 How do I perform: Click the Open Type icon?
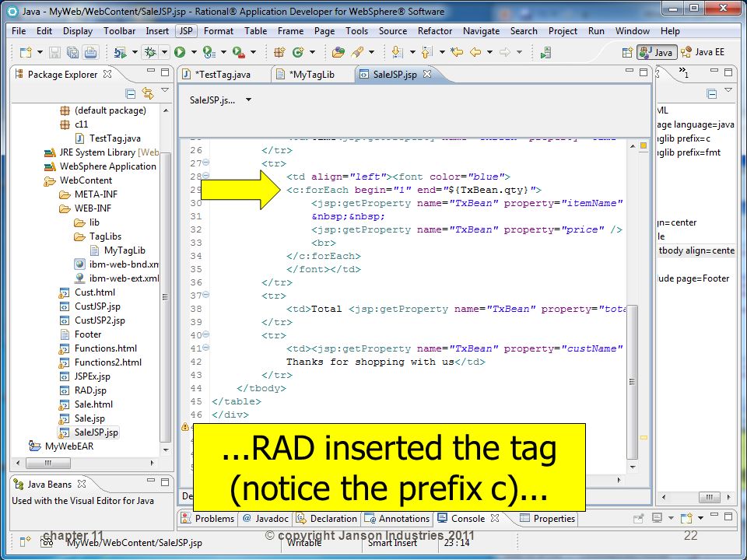click(338, 52)
